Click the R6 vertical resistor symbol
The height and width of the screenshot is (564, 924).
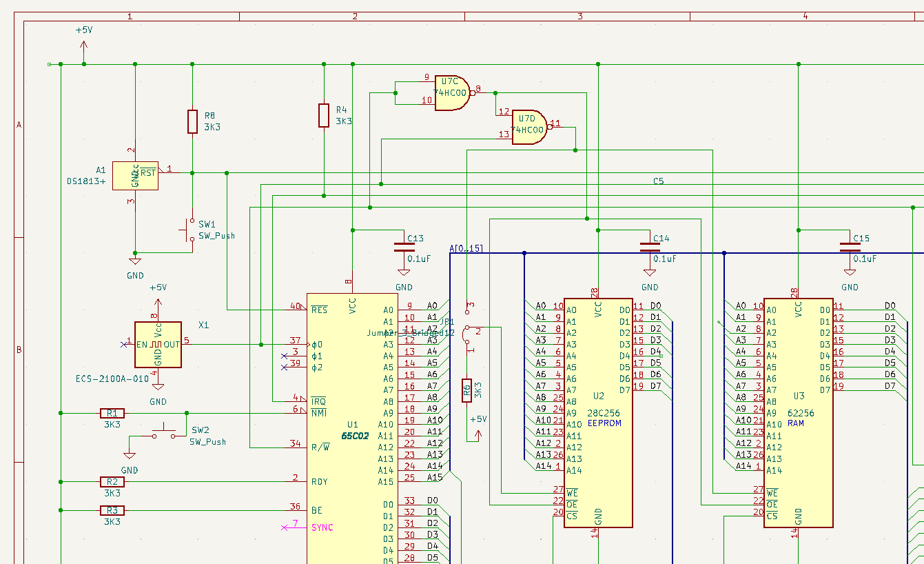tap(466, 391)
